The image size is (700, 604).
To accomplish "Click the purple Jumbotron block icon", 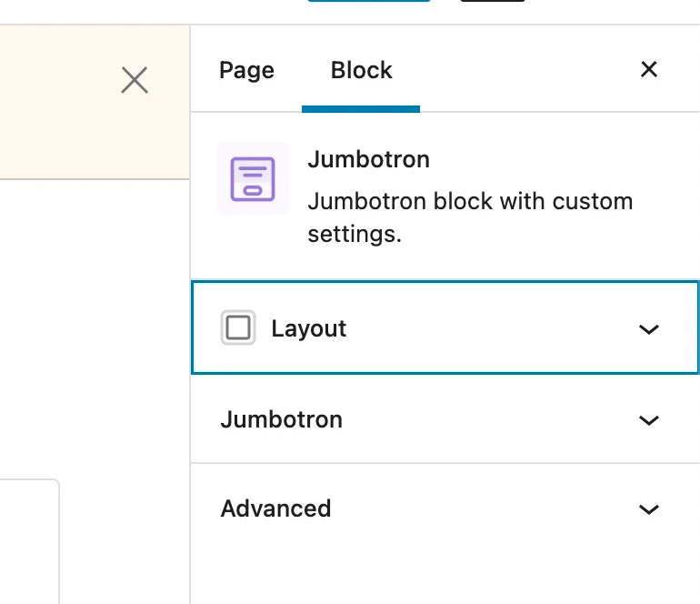I will 252,178.
